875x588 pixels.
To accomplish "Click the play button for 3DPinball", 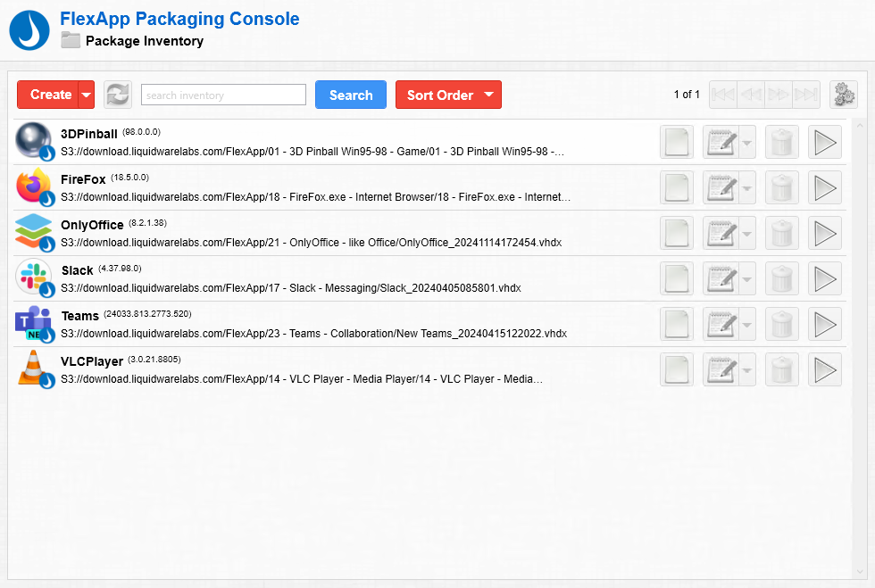I will (x=824, y=143).
